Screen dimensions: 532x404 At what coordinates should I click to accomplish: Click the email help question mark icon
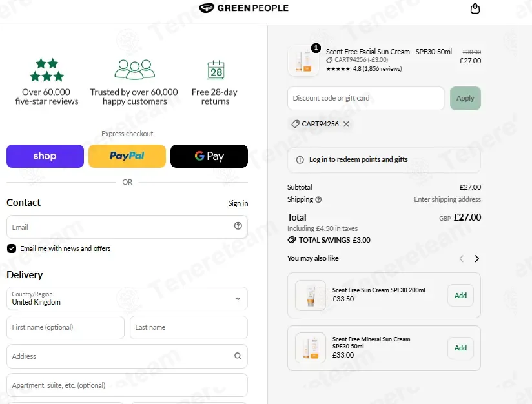pos(238,226)
